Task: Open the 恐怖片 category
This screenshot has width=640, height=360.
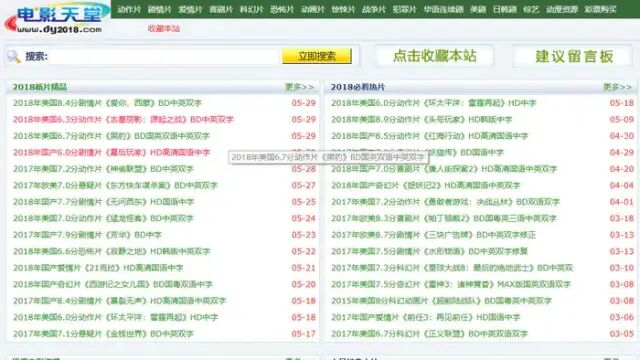Action: (x=282, y=9)
